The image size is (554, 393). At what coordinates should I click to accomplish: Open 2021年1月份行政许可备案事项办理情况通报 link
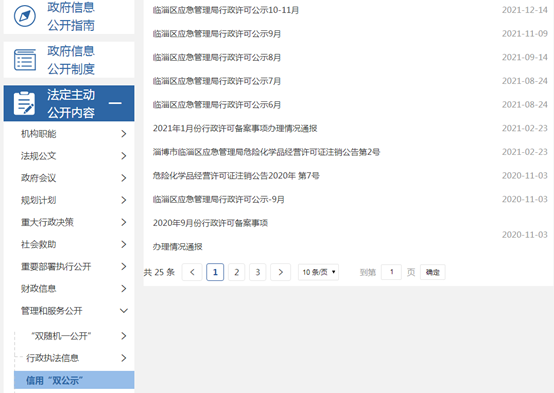point(235,128)
